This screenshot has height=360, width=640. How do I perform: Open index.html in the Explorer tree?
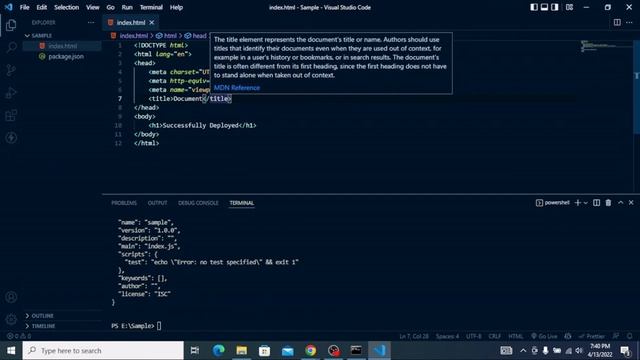[62, 46]
